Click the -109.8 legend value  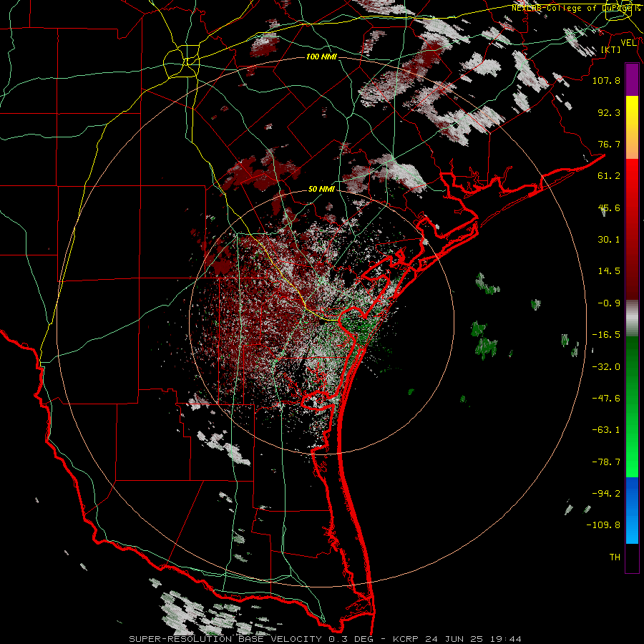pyautogui.click(x=603, y=525)
